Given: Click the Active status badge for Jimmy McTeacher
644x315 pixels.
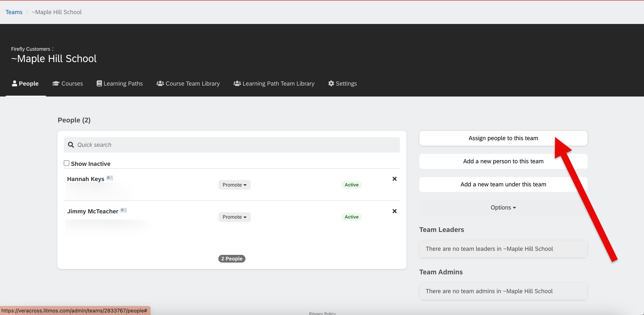Looking at the screenshot, I should pos(352,217).
